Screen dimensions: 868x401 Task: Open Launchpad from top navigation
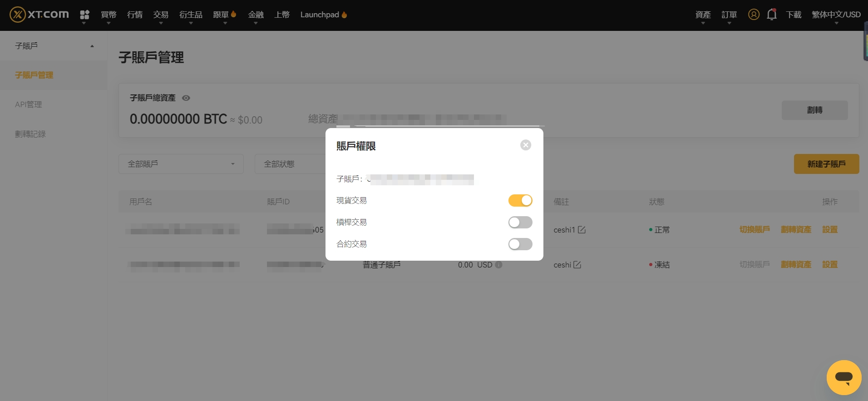[x=323, y=15]
